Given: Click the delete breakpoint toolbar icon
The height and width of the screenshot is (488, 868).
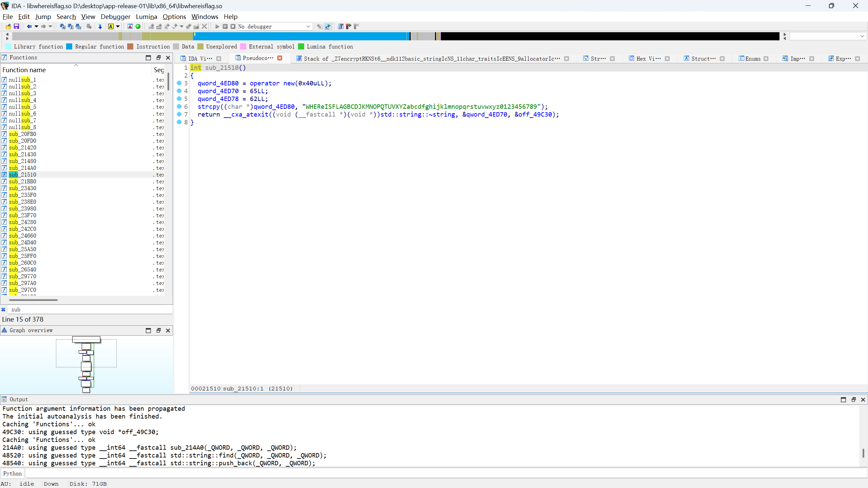Looking at the screenshot, I should coord(356,26).
